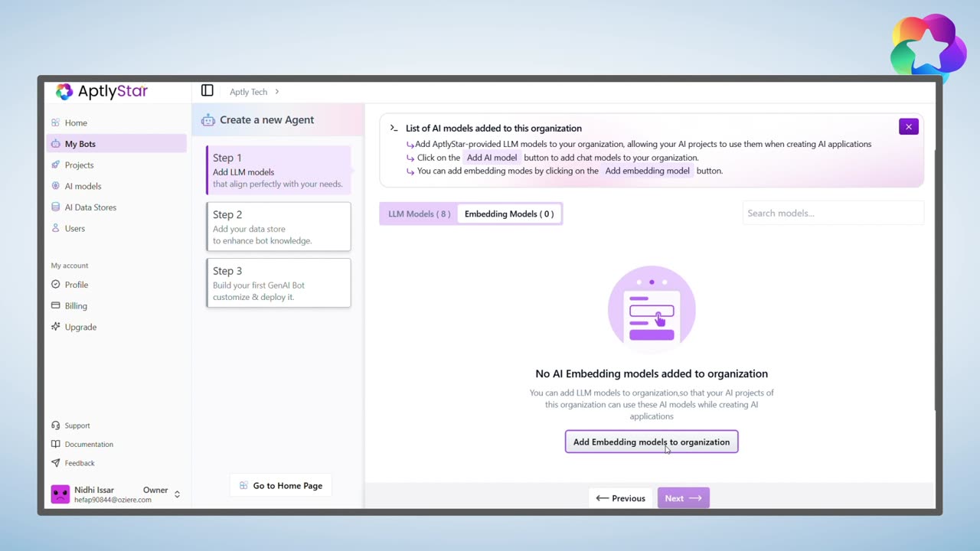Select Step 2 Add your data store

(x=279, y=227)
